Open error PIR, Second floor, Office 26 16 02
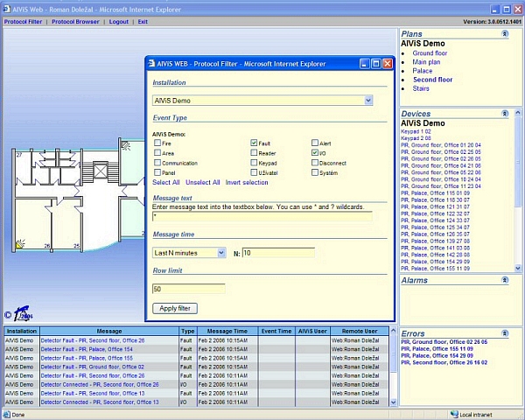The image size is (525, 420). coord(444,362)
